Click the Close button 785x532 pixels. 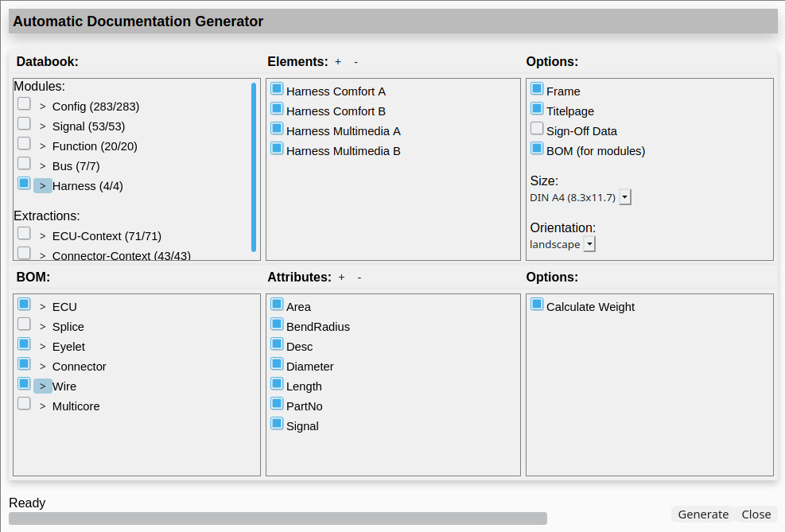point(756,515)
